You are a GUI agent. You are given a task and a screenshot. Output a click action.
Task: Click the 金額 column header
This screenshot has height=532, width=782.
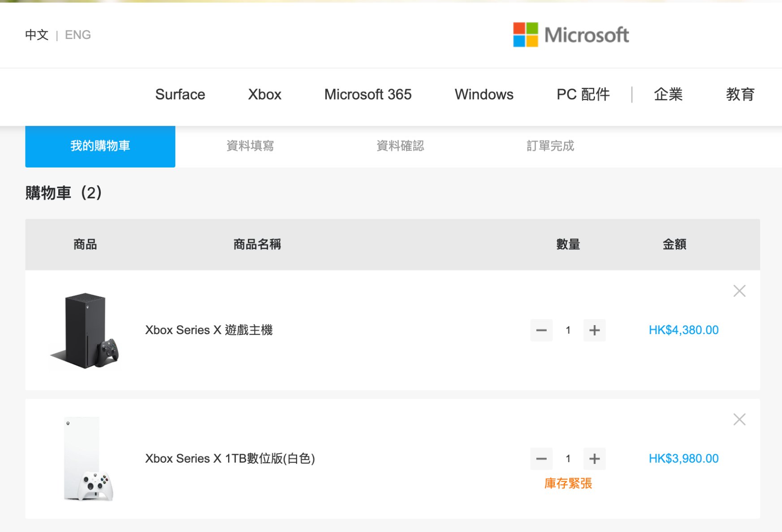pos(674,245)
